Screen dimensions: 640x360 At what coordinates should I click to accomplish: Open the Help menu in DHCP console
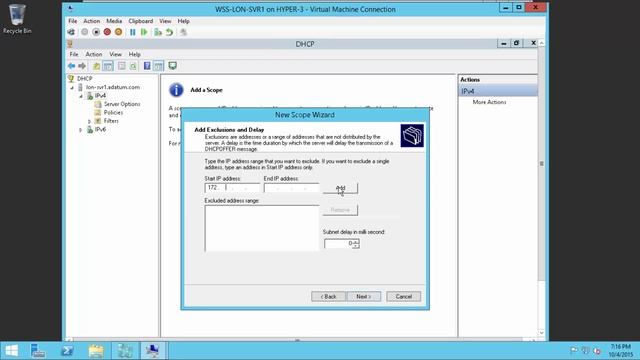click(134, 54)
